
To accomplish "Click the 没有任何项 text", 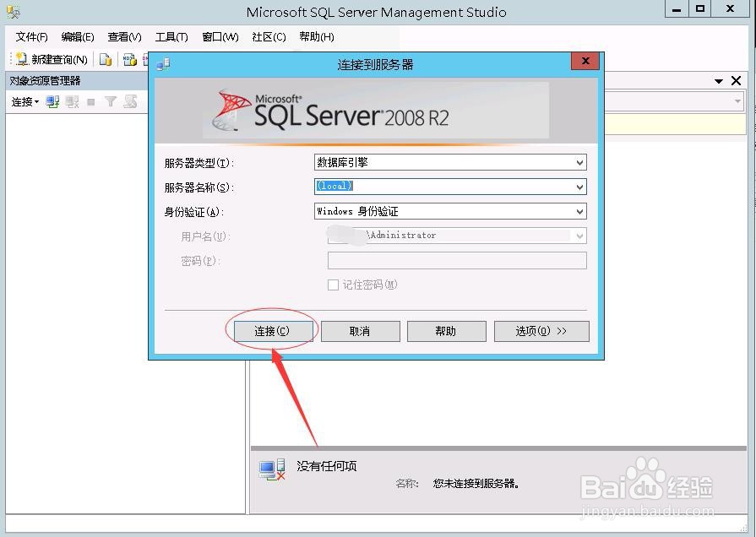I will pyautogui.click(x=326, y=466).
